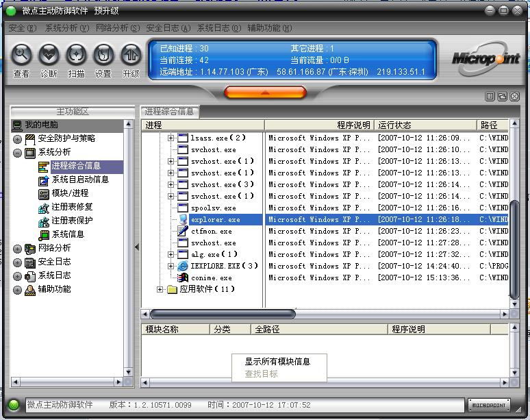Expand the IEXPLORE.EXE process node
This screenshot has width=530, height=420.
[x=171, y=266]
